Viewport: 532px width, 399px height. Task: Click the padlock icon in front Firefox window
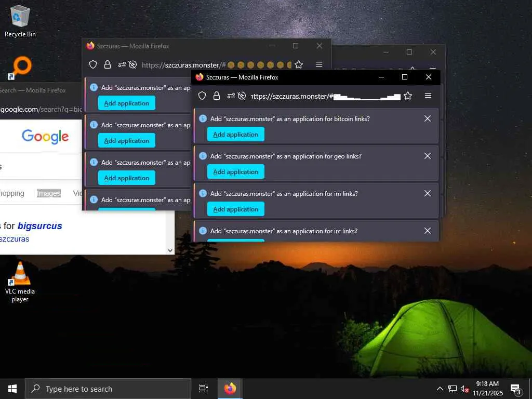pos(217,96)
